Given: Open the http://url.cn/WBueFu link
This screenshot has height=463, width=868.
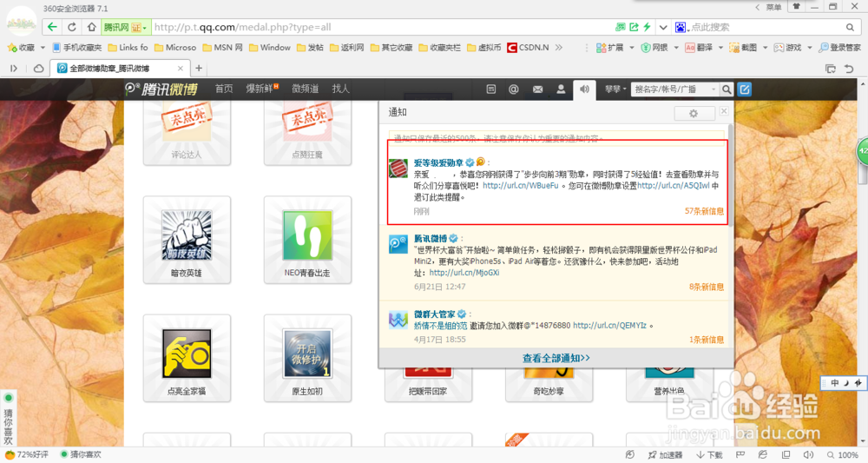Looking at the screenshot, I should pos(520,186).
